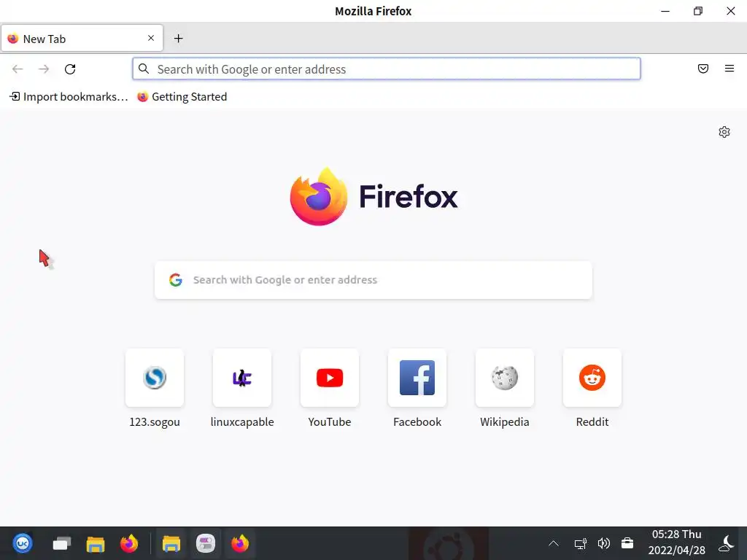Open the network status tray icon
The height and width of the screenshot is (560, 747).
coord(580,543)
